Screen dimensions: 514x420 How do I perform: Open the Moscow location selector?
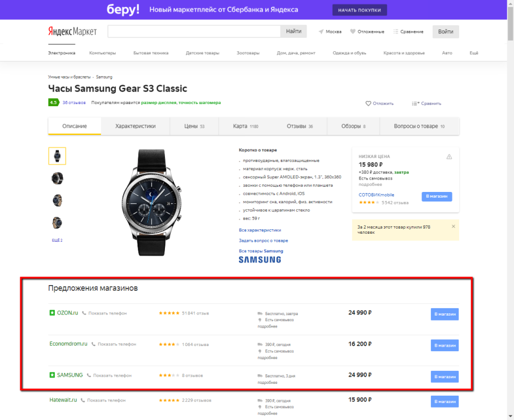tap(330, 32)
